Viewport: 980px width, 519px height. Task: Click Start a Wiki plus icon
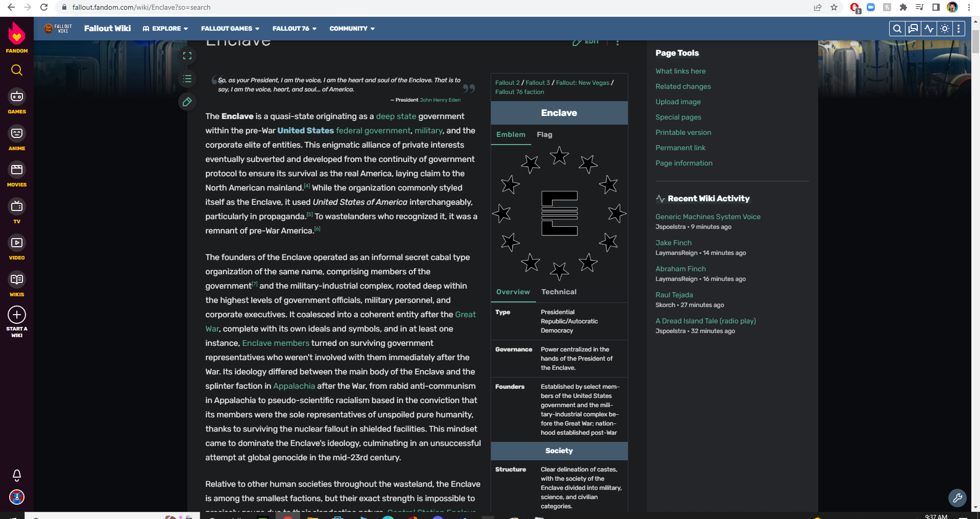(x=17, y=315)
